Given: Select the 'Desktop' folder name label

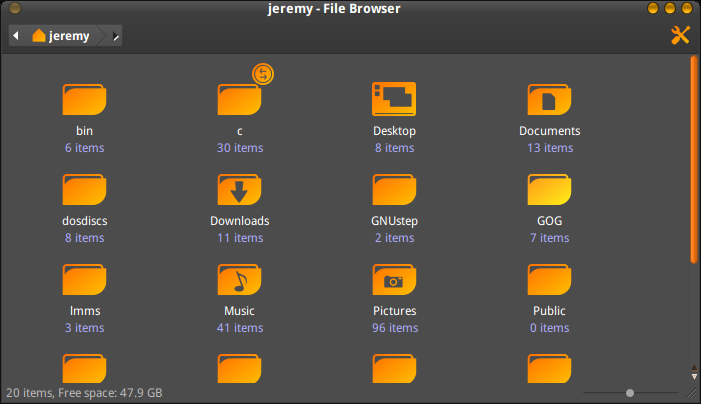Looking at the screenshot, I should coord(394,131).
